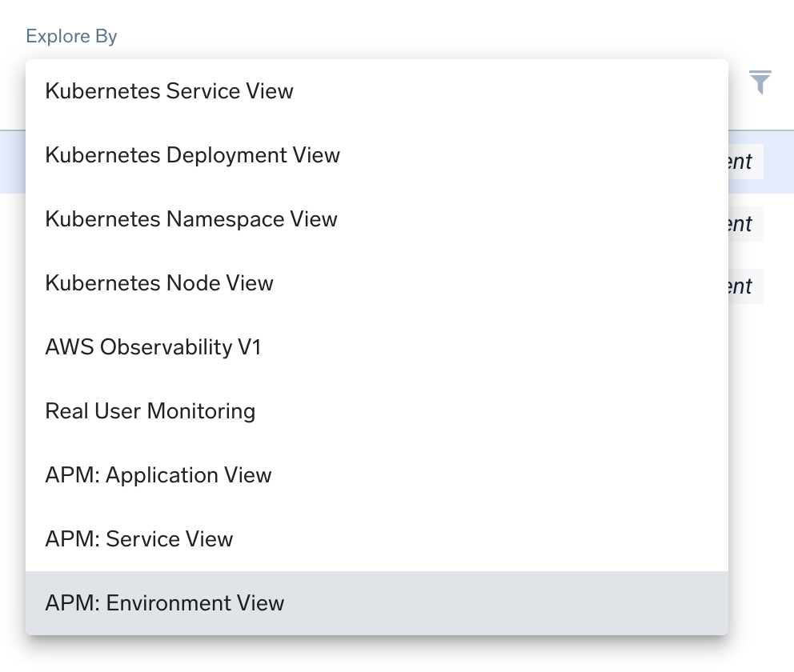The image size is (794, 672).
Task: Select Kubernetes Service View
Action: click(x=169, y=90)
